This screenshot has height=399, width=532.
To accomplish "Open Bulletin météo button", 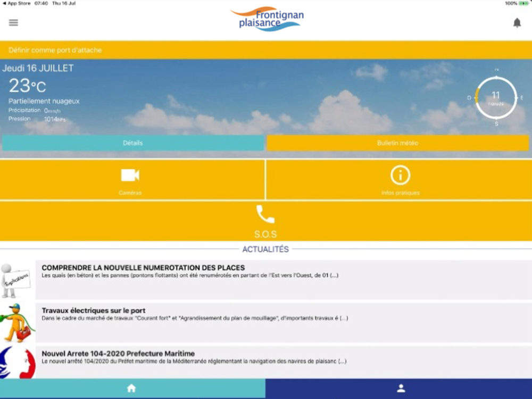I will tap(397, 143).
